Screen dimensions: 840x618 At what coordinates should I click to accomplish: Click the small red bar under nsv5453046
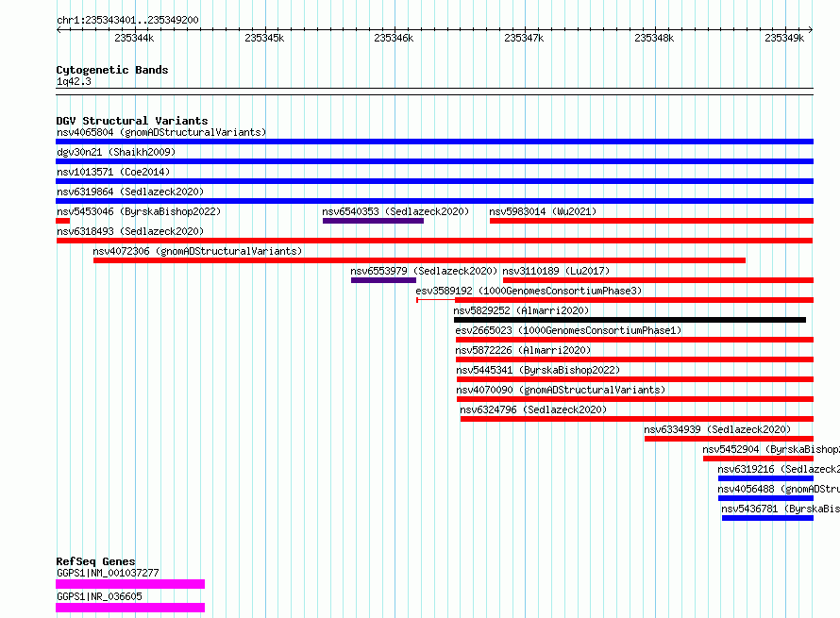coord(62,221)
